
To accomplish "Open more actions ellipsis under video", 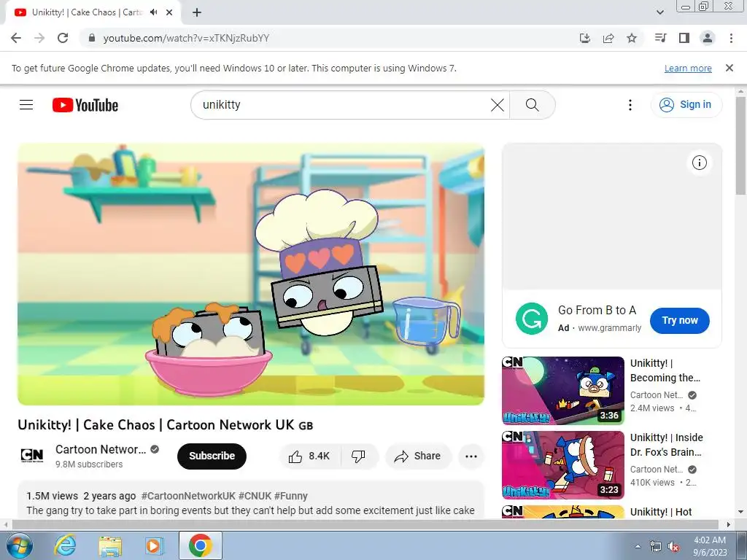I will coord(471,456).
